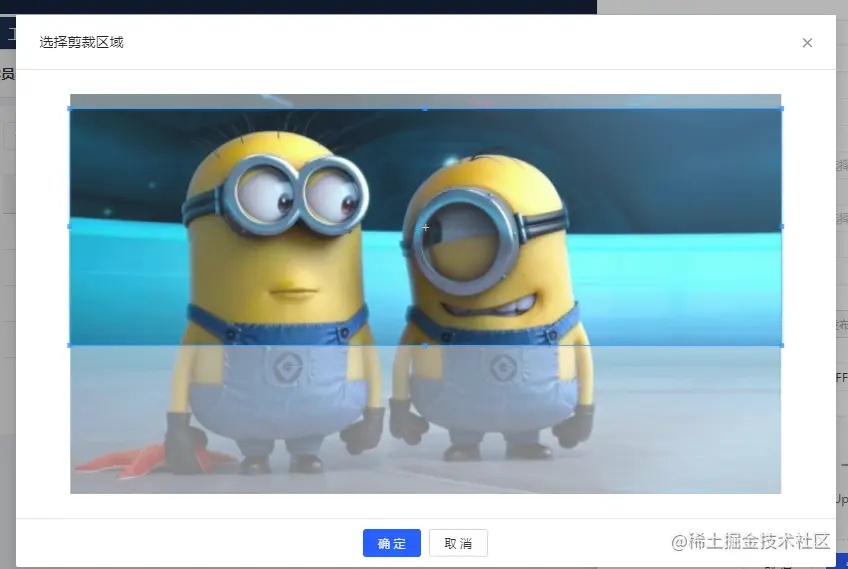This screenshot has height=569, width=848.
Task: Click the crop box center crosshair
Action: (426, 227)
